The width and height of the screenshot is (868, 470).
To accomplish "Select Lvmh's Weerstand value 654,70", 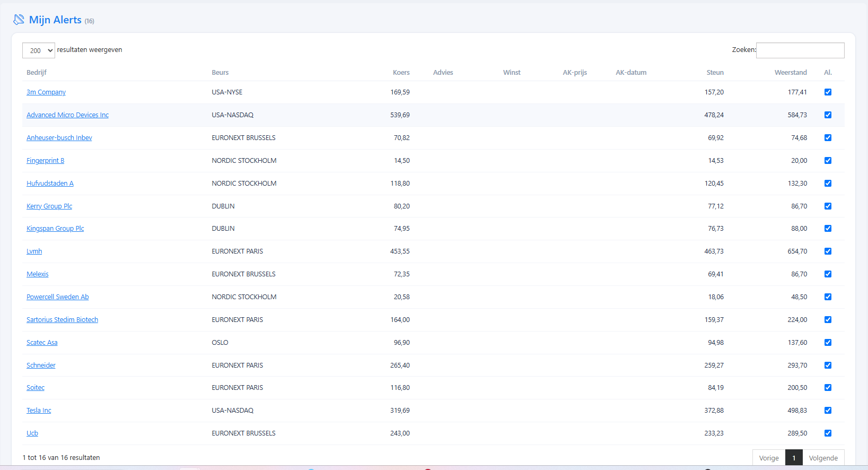I will (x=797, y=251).
